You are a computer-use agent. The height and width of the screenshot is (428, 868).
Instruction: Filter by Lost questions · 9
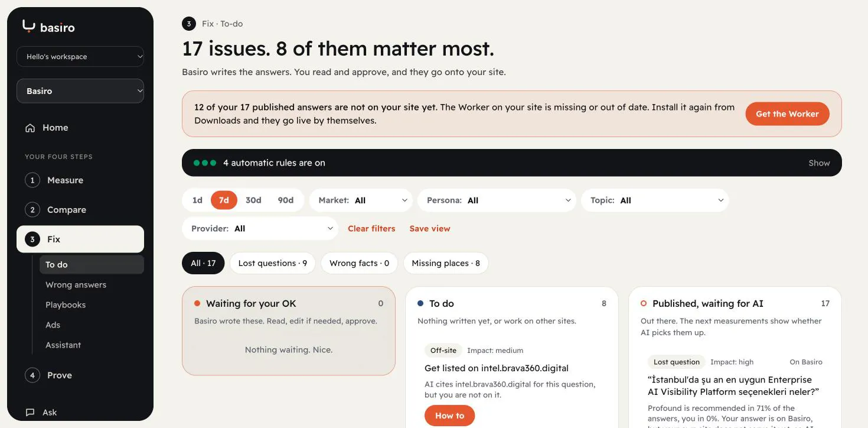273,263
